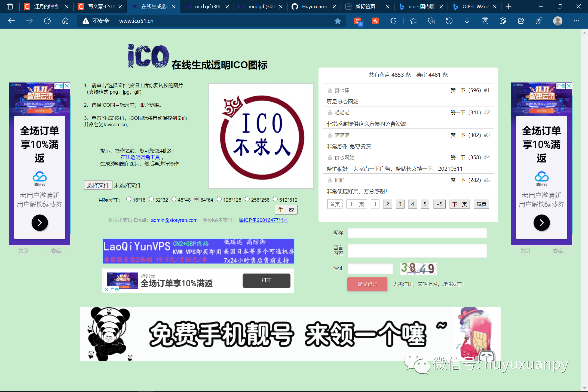
Task: Open the Downloads icon in browser toolbar
Action: (x=467, y=21)
